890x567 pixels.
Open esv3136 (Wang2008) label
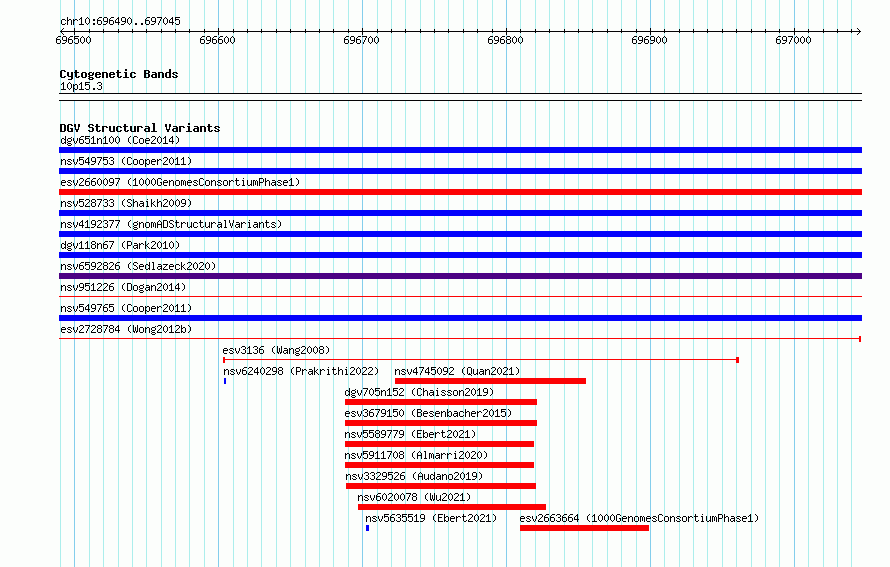click(x=276, y=350)
